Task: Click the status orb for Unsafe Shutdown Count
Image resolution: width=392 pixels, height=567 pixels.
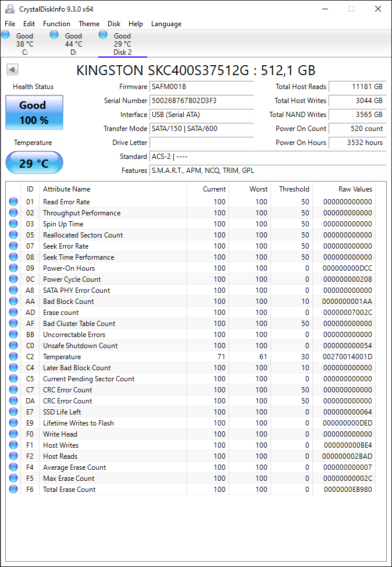Action: click(13, 345)
